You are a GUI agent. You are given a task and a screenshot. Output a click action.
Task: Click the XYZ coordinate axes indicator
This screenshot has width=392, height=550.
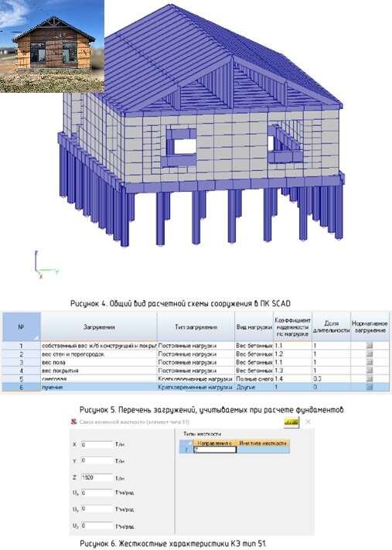[46, 265]
